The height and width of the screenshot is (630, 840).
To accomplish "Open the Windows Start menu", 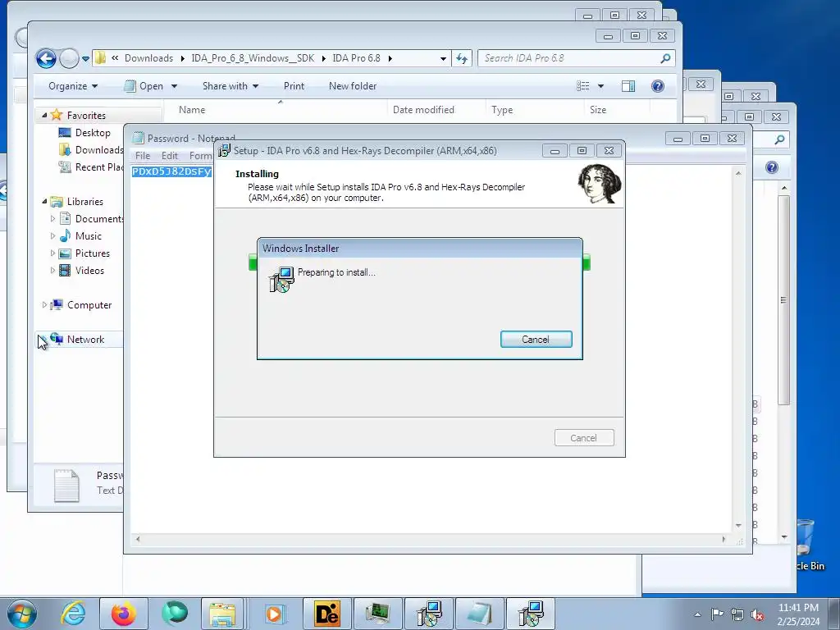I will pyautogui.click(x=21, y=614).
